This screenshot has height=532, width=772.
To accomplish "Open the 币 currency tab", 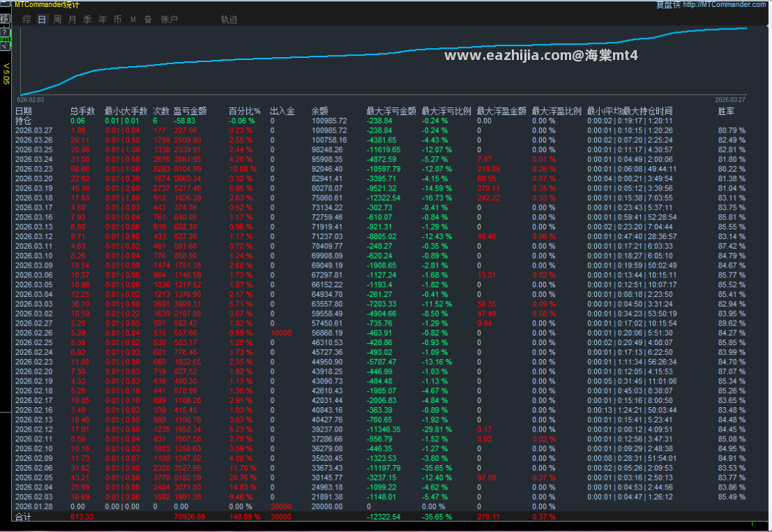I will [x=118, y=20].
